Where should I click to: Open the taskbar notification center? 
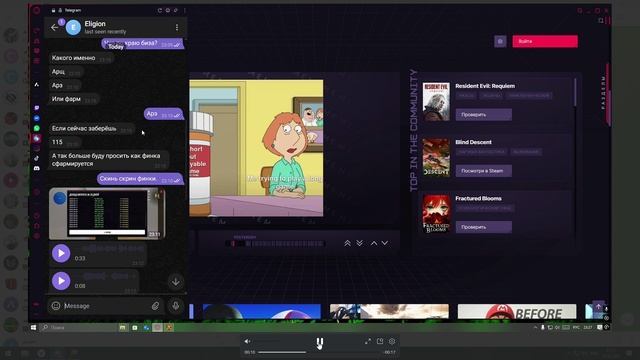(600, 327)
